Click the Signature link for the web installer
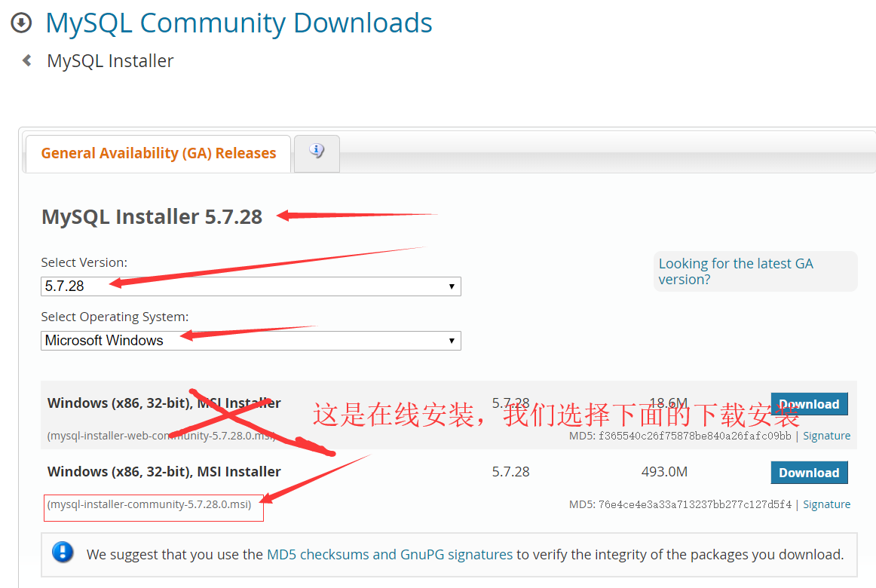Viewport: 876px width, 588px height. pyautogui.click(x=826, y=435)
